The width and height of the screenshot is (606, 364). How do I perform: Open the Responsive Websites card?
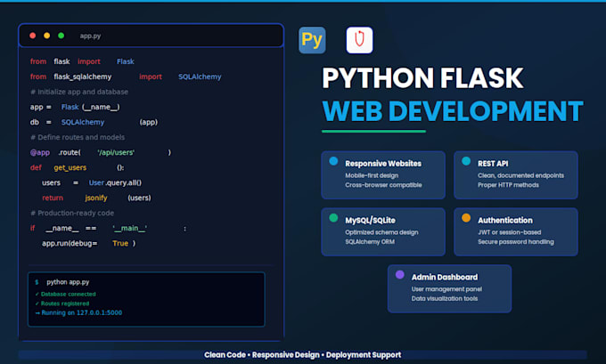(383, 174)
